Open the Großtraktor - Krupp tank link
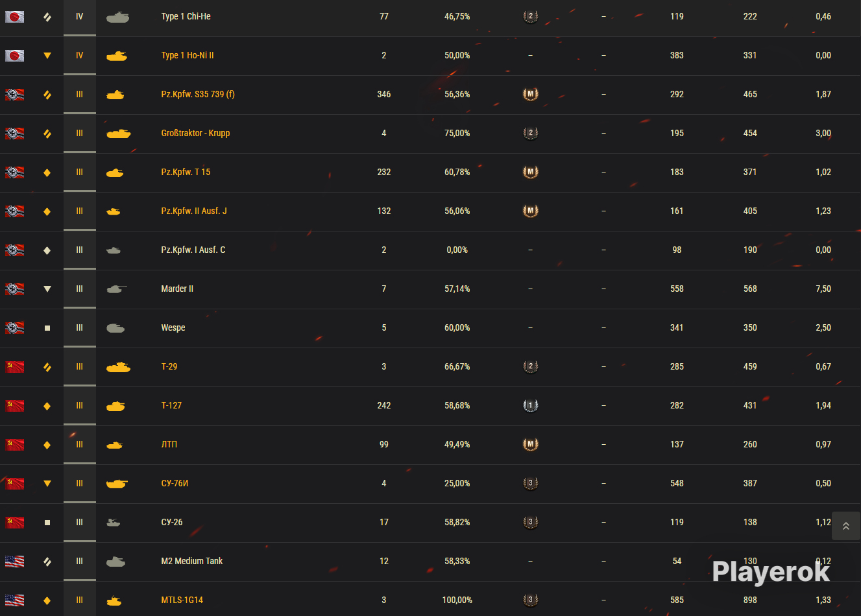This screenshot has width=861, height=616. (195, 133)
